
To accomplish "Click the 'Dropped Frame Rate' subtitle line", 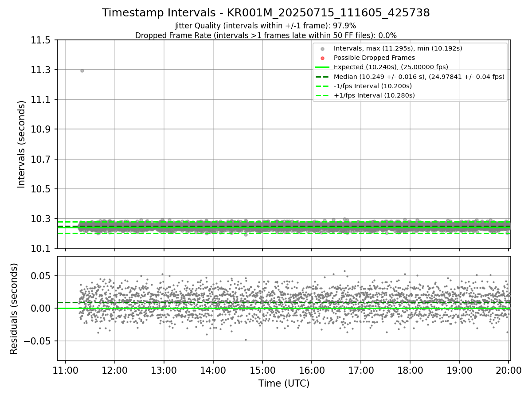I will pyautogui.click(x=266, y=35).
